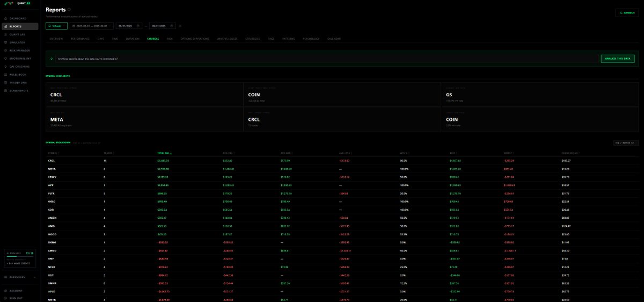Screen dimensions: 644x302
Task: Clear the date range with the X icon
Action: click(x=180, y=26)
